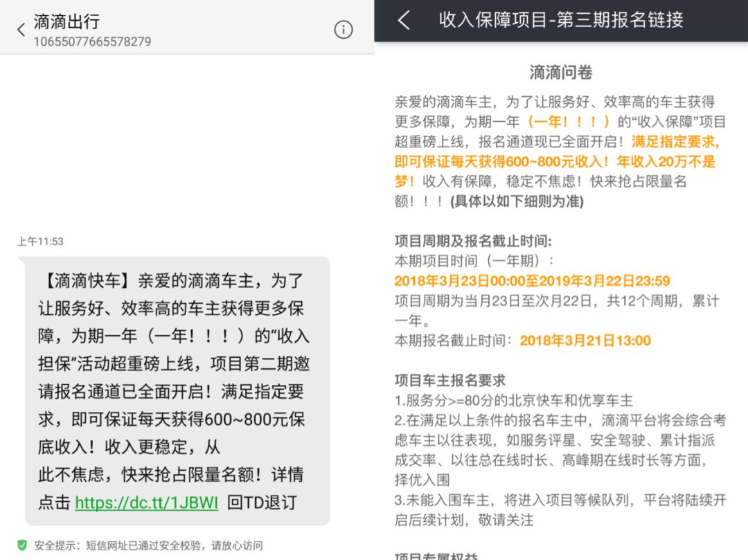Select the 滴滴出行 sender name
Image resolution: width=748 pixels, height=560 pixels.
pos(66,21)
